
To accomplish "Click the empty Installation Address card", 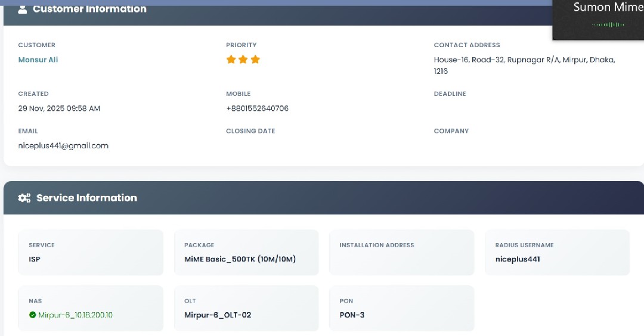I will coord(401,253).
